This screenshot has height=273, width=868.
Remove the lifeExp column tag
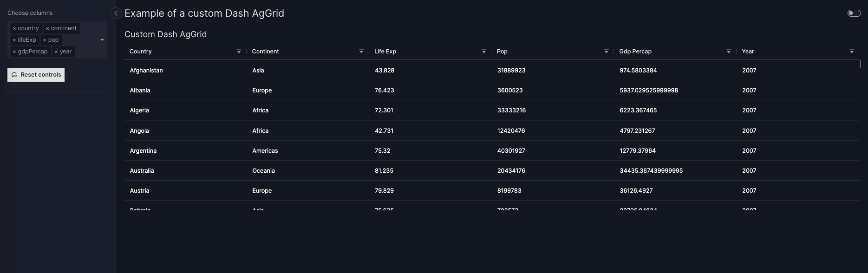[14, 40]
